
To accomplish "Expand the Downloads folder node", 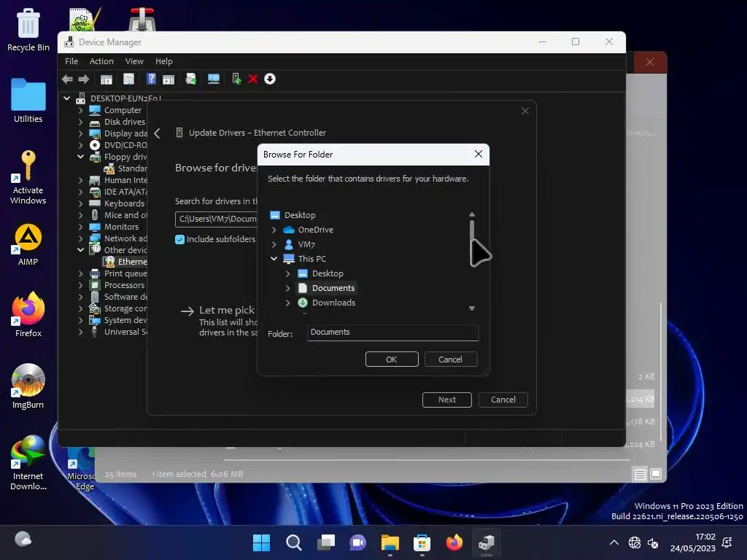I will click(287, 303).
